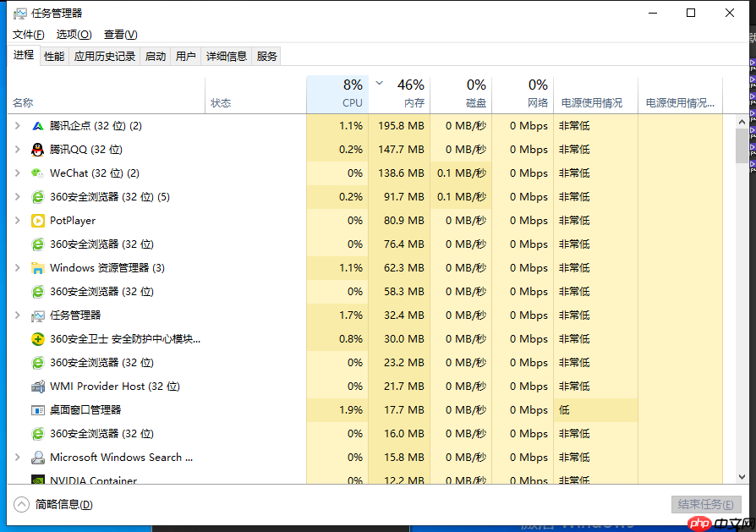Switch to the 应用历史记录 tab
756x532 pixels.
tap(105, 57)
